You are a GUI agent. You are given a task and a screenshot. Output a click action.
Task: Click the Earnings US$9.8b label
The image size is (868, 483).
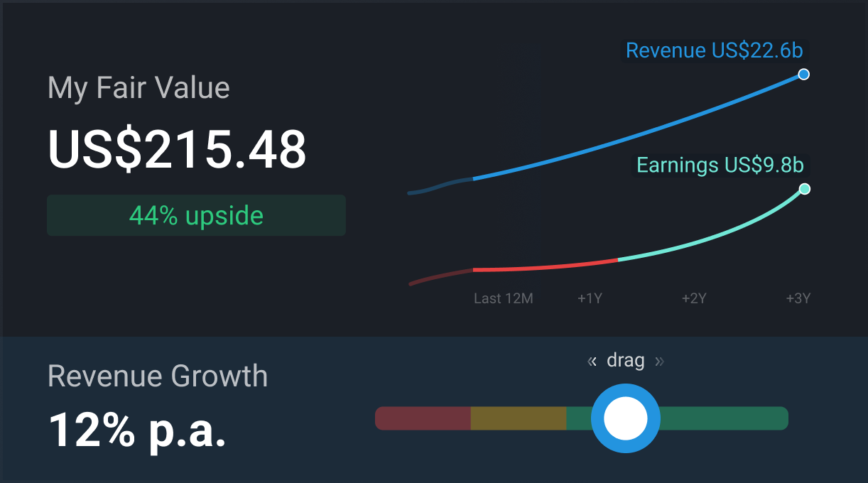(x=720, y=165)
